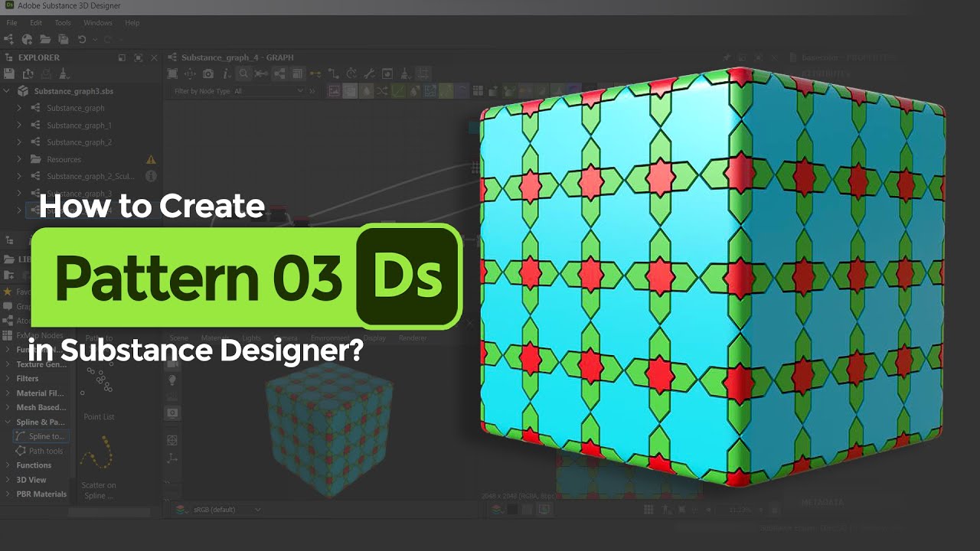Click the Explorer panel broom clean icon

64,73
